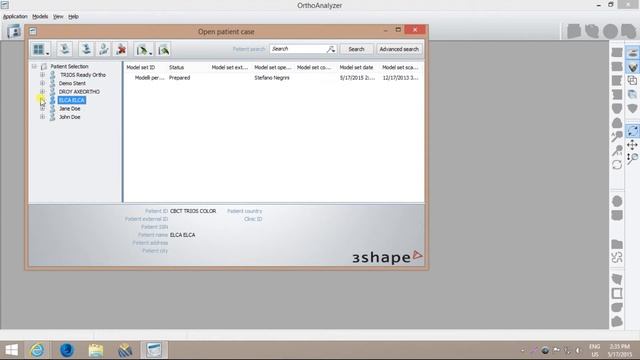Image resolution: width=640 pixels, height=360 pixels.
Task: Click the top highlighted model view icon
Action: tap(633, 53)
